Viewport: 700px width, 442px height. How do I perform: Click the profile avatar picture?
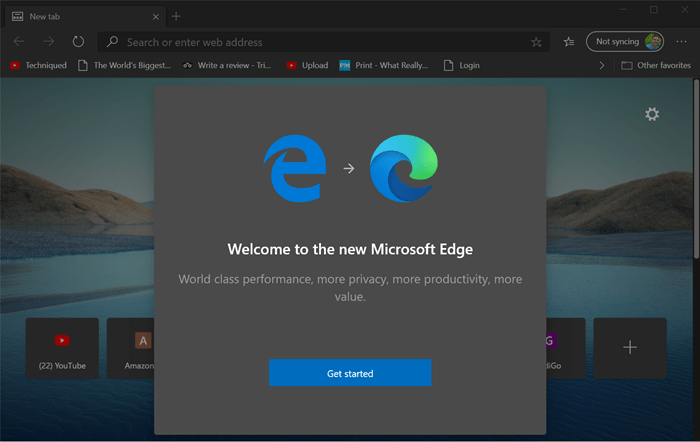653,42
